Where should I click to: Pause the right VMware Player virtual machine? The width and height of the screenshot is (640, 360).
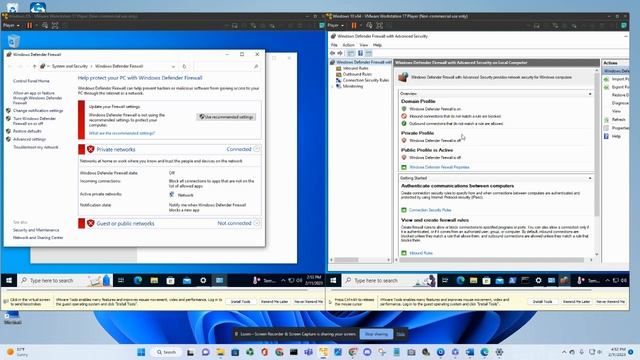[354, 25]
